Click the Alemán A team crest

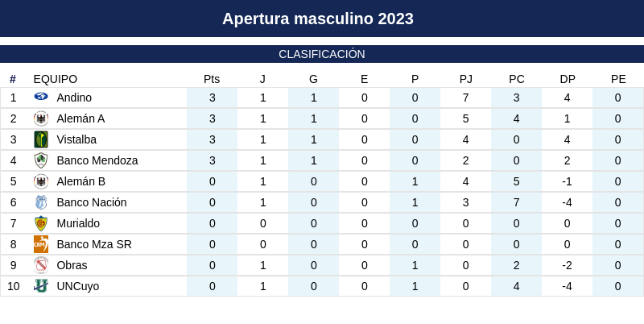point(41,118)
